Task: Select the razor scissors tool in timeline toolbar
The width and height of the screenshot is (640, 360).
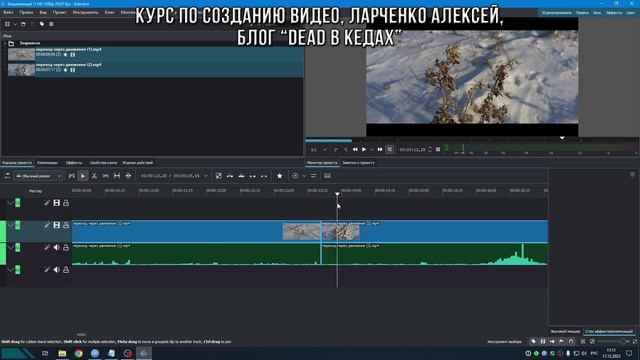Action: (94, 176)
